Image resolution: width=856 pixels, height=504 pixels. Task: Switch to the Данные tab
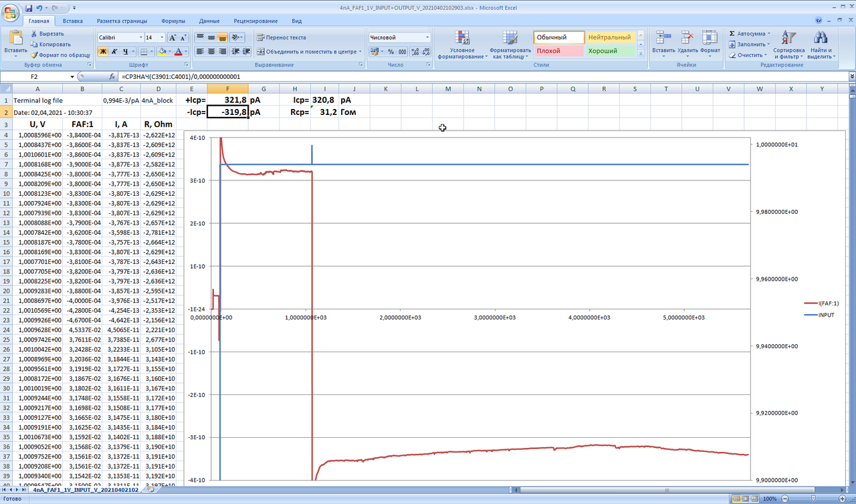click(x=209, y=21)
